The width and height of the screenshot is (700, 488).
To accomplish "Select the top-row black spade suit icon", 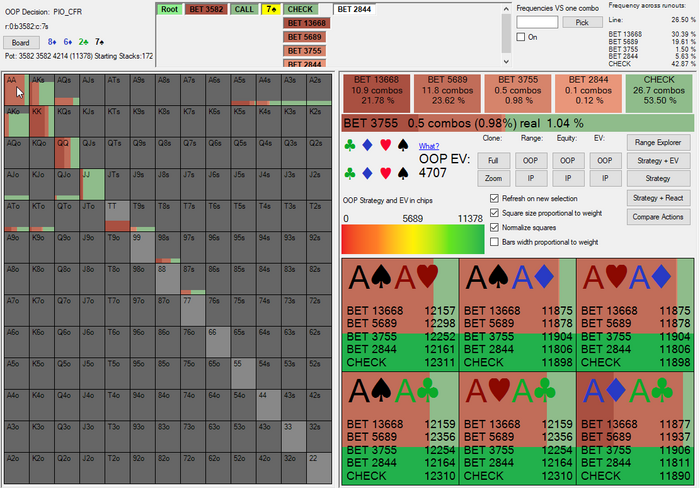I will 403,145.
